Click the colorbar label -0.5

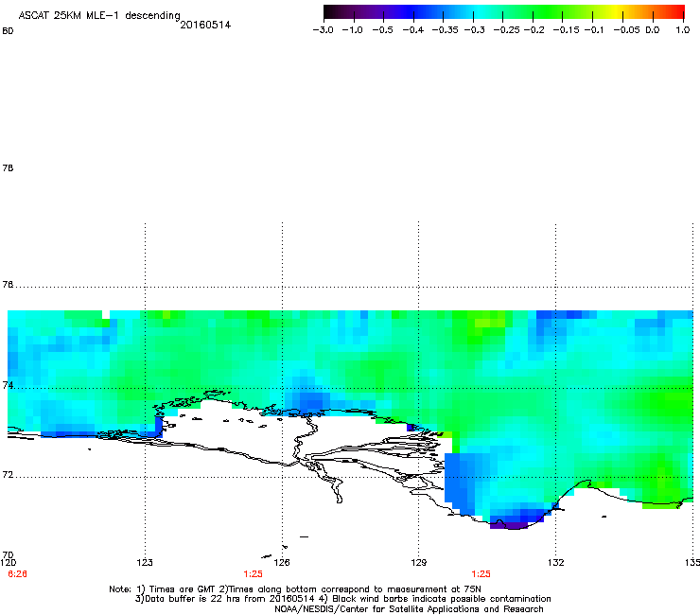(382, 30)
